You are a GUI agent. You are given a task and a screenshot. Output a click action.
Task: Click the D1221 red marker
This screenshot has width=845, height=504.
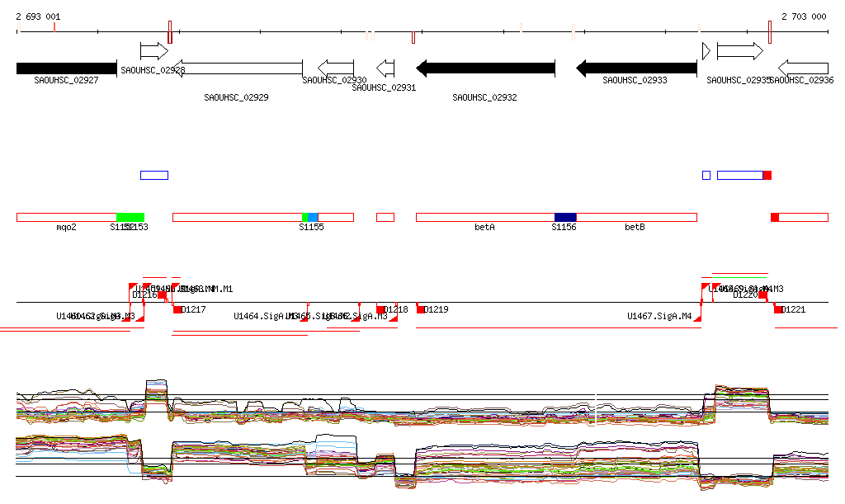coord(777,309)
